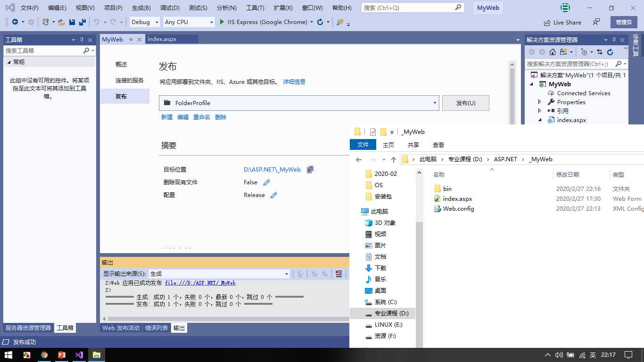Click the pending changes filter clock icon
This screenshot has height=362, width=644.
tap(584, 52)
